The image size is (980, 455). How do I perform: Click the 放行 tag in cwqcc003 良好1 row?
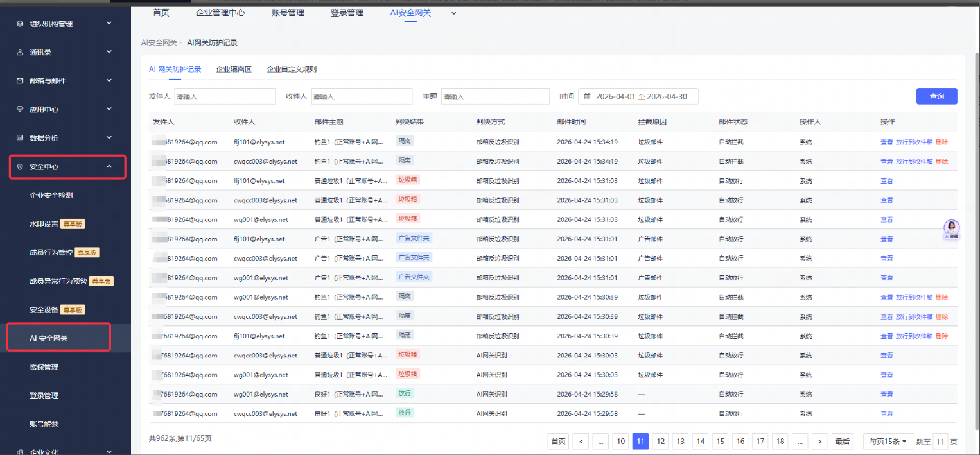[405, 413]
